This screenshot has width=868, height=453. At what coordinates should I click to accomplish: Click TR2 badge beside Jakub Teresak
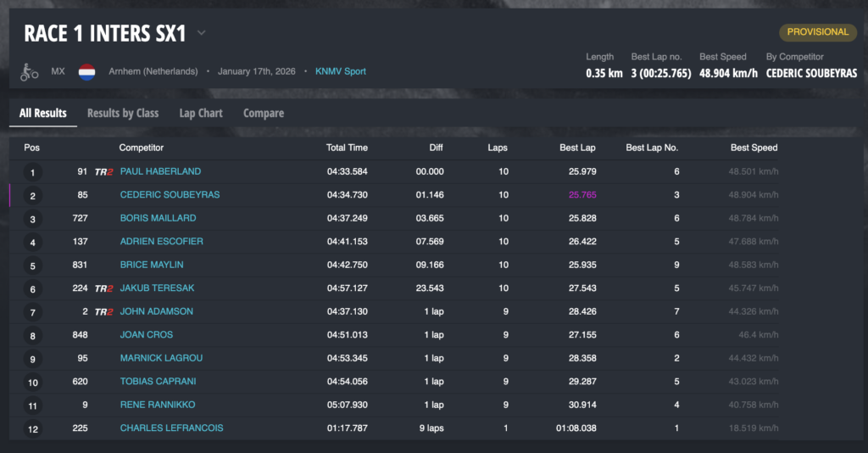point(104,288)
